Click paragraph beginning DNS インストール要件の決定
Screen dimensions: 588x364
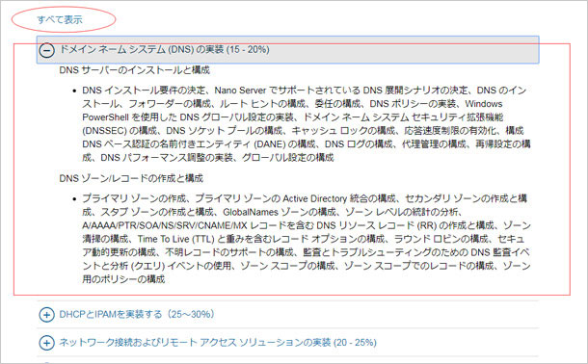(x=307, y=124)
